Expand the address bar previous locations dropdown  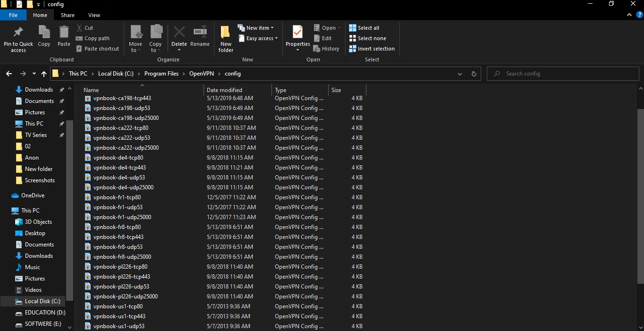tap(460, 74)
